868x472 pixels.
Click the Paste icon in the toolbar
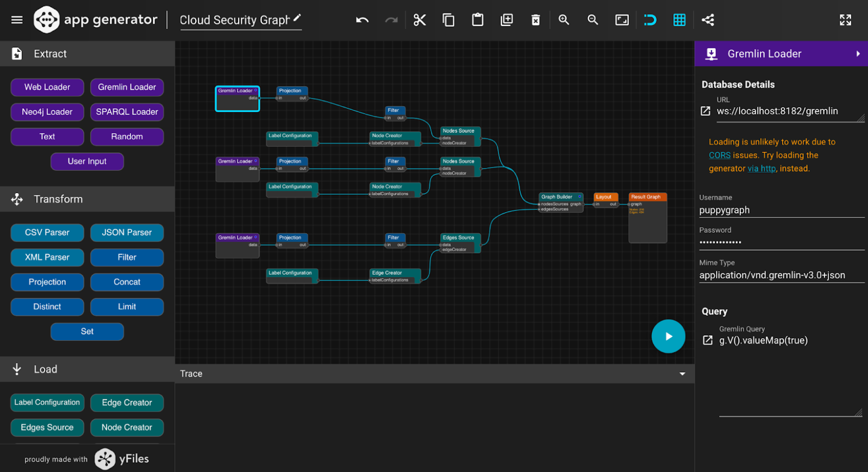[478, 20]
